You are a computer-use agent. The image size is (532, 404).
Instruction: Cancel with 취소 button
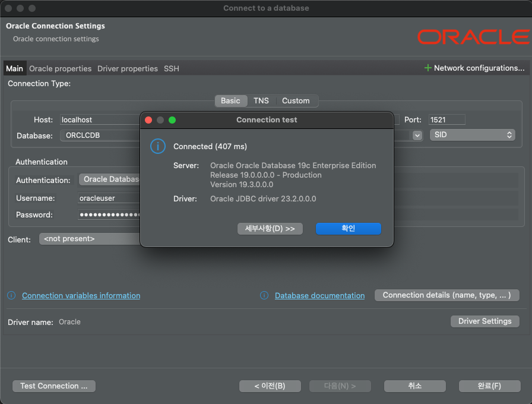(415, 386)
